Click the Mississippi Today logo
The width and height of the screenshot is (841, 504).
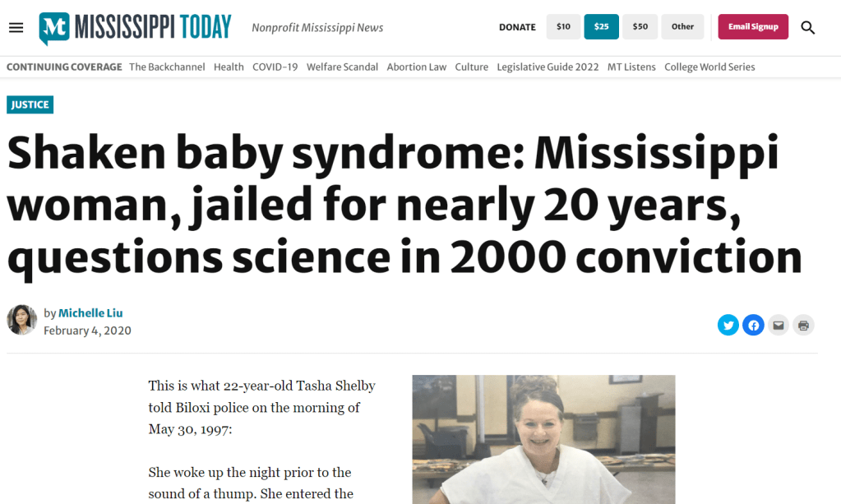coord(136,27)
